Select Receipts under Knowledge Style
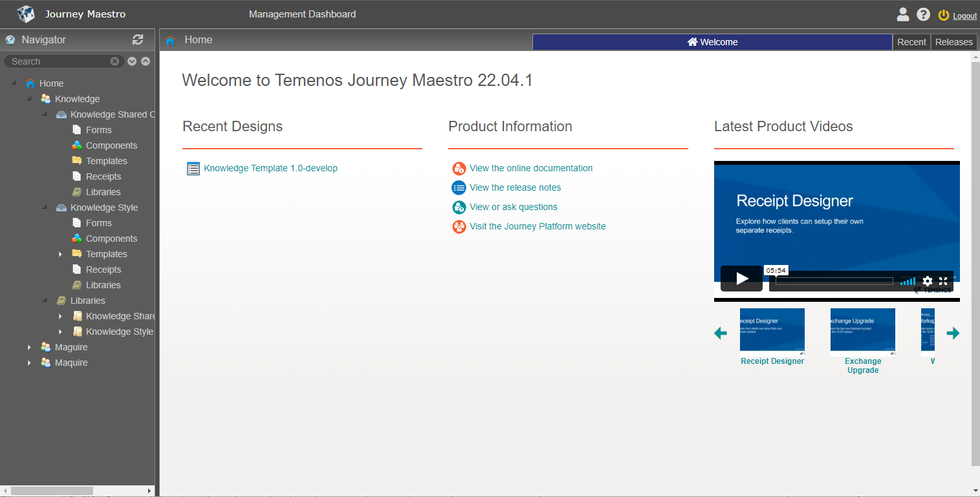Viewport: 980px width, 497px height. [x=103, y=269]
